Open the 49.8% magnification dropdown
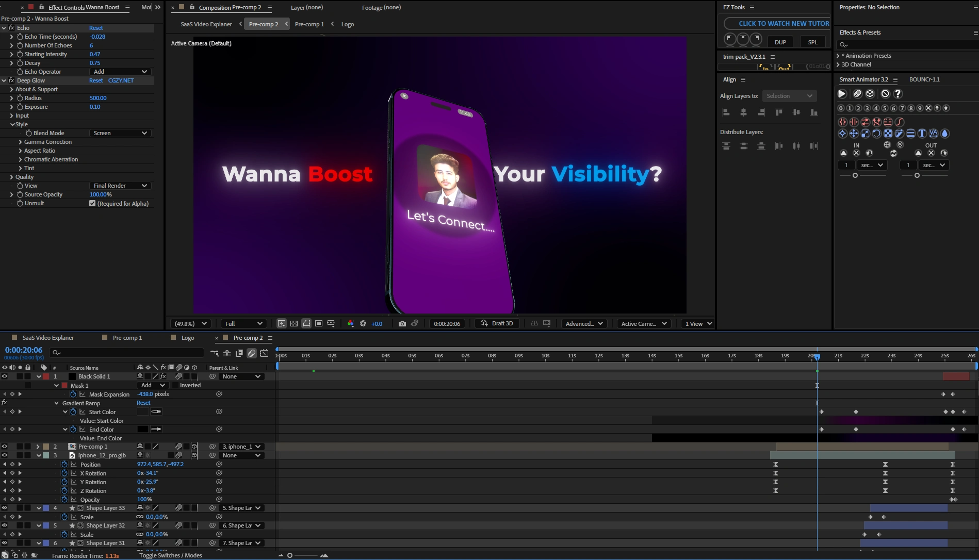The image size is (979, 560). pyautogui.click(x=190, y=323)
